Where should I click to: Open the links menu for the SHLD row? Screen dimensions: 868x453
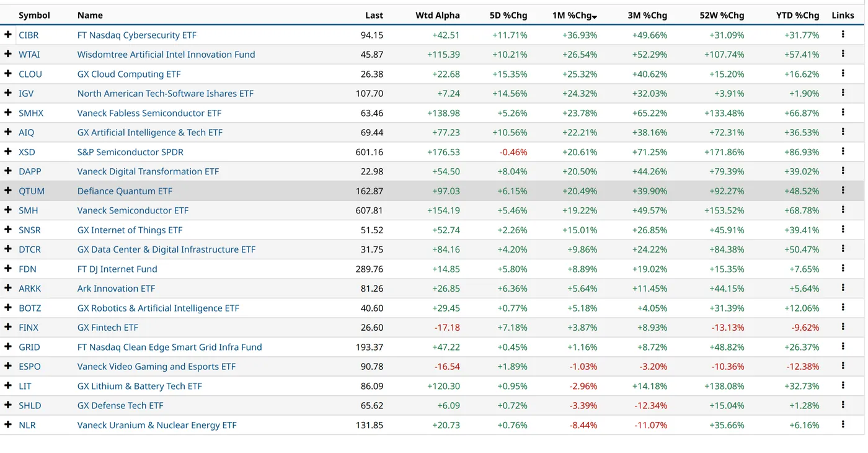tap(843, 405)
